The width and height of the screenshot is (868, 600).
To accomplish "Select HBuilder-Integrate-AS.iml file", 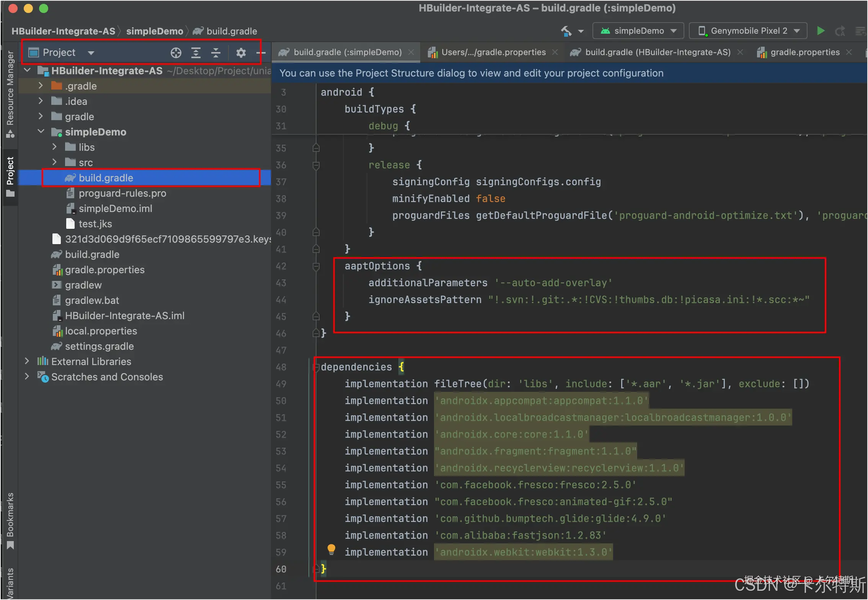I will pos(145,316).
